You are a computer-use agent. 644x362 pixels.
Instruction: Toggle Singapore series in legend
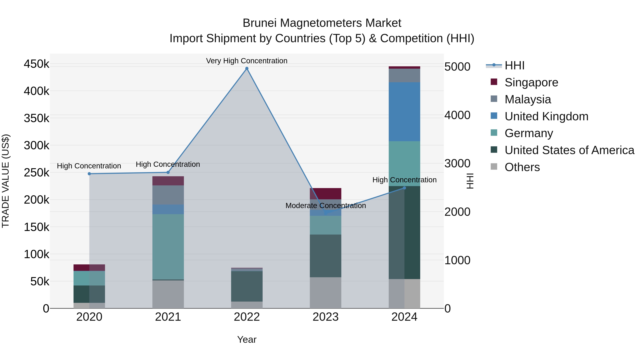pos(524,82)
